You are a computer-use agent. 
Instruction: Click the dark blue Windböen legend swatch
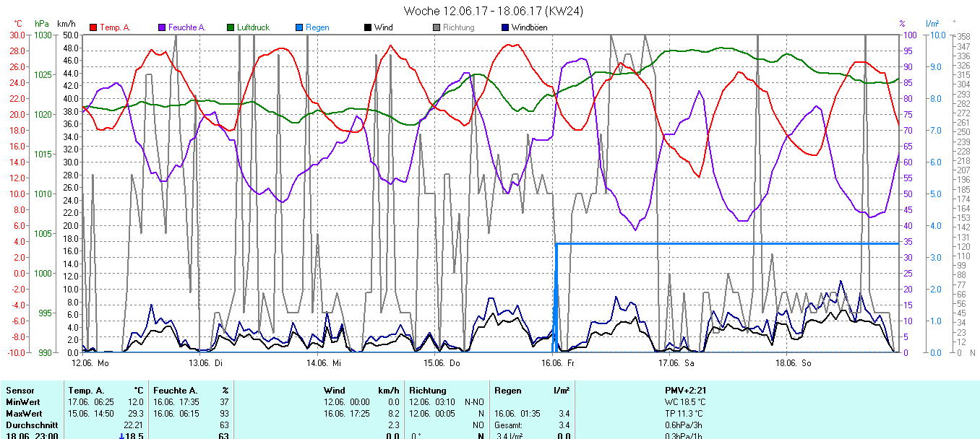[x=505, y=27]
